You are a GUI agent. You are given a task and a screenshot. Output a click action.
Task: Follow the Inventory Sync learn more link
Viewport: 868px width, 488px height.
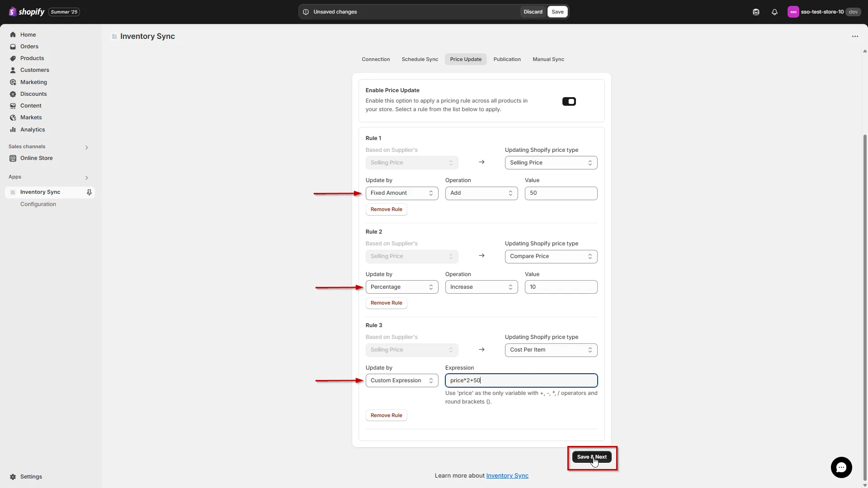(x=507, y=475)
